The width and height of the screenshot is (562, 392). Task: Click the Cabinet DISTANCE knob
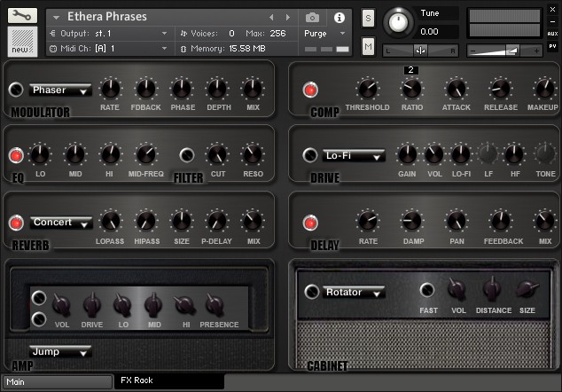(492, 288)
